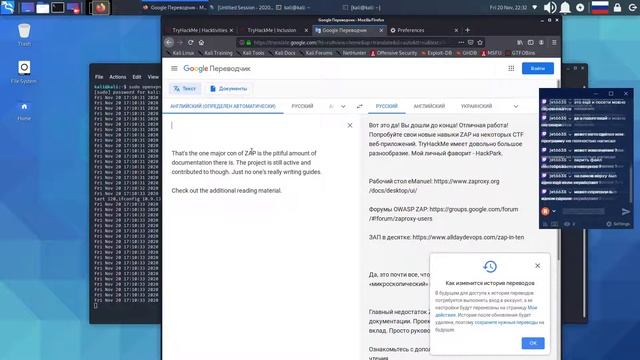640x360 pixels.
Task: Open a new Firefox tab
Action: click(x=467, y=30)
